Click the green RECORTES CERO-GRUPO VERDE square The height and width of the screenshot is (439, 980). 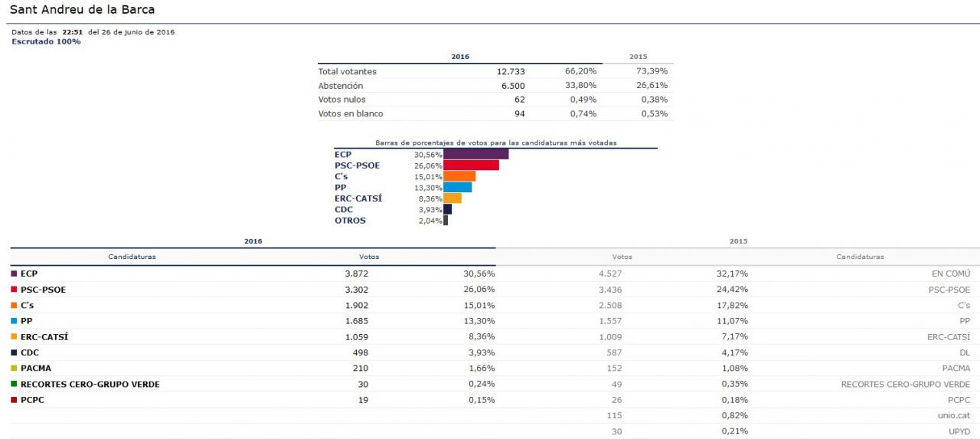pos(14,384)
